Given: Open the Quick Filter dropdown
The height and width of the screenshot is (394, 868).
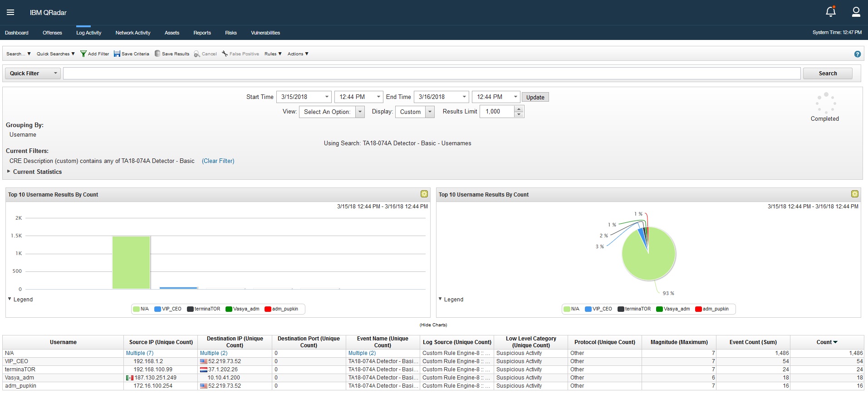Looking at the screenshot, I should tap(33, 74).
